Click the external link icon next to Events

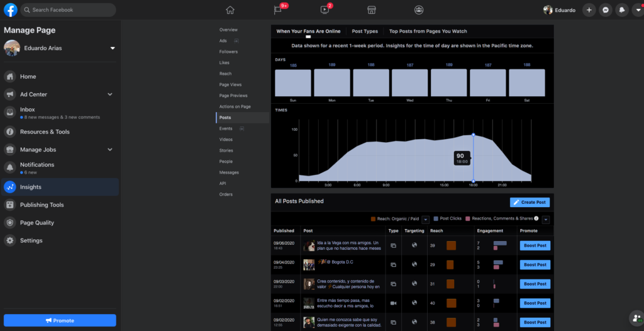point(242,129)
